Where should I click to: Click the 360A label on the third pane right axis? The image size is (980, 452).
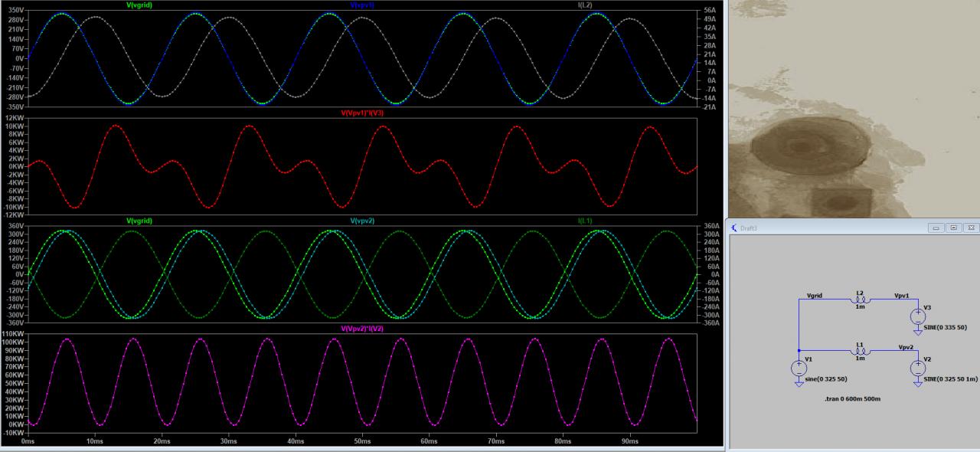[x=710, y=226]
